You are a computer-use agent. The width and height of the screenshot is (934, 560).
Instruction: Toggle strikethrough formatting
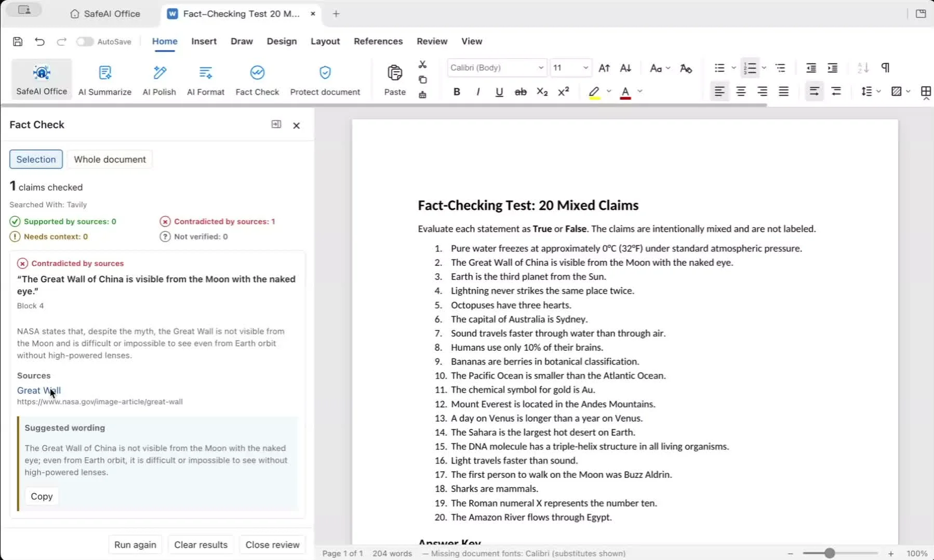click(521, 92)
